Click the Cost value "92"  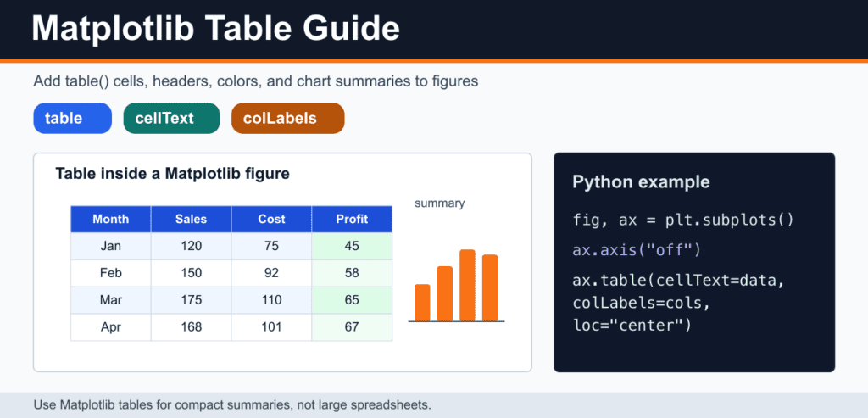click(x=272, y=273)
